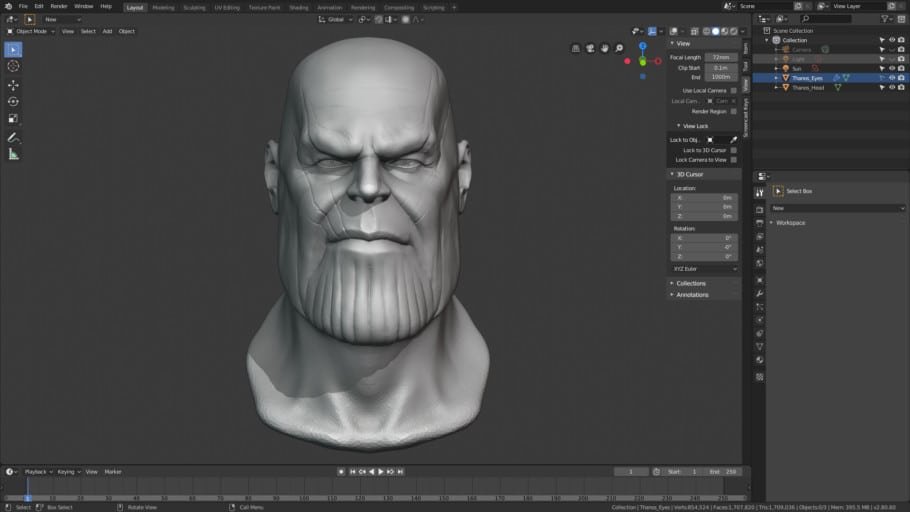The width and height of the screenshot is (910, 512).
Task: Click the timeline current frame field
Action: point(631,473)
